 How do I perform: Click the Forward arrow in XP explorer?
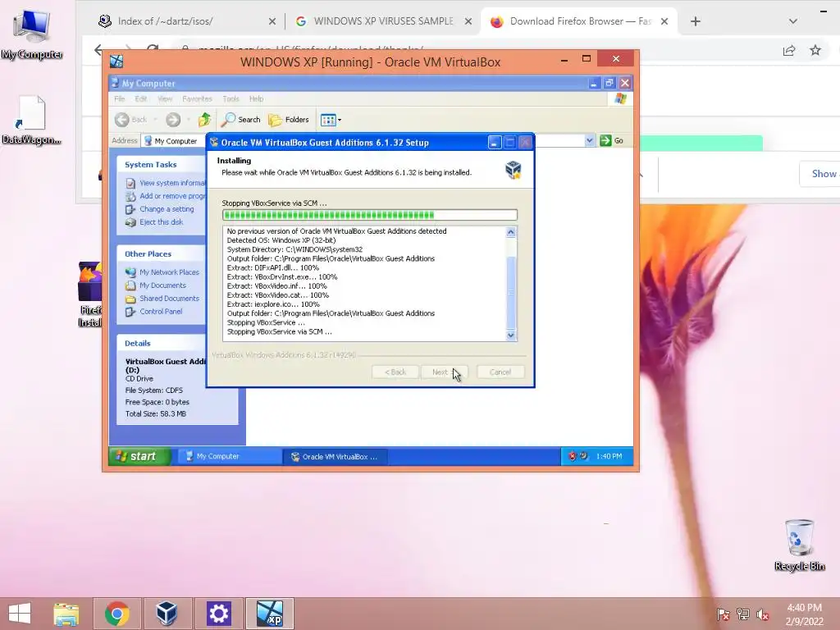pos(172,120)
